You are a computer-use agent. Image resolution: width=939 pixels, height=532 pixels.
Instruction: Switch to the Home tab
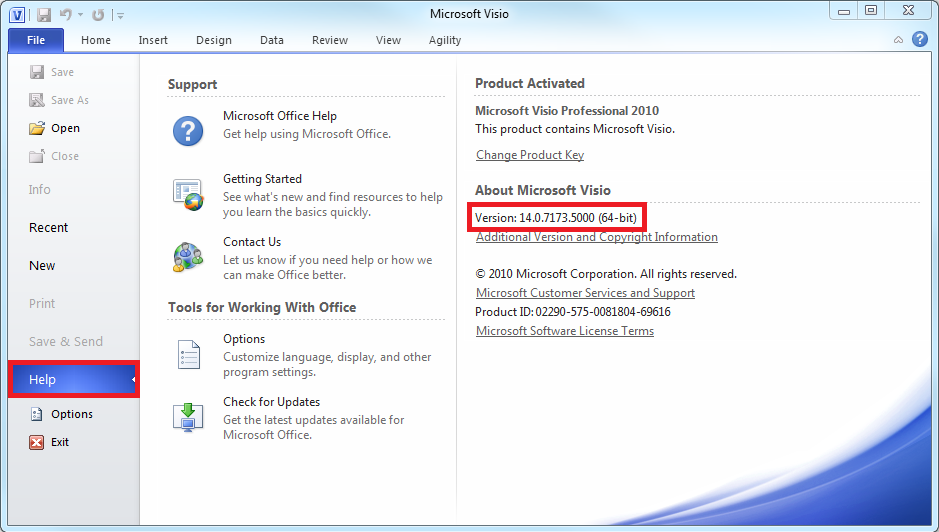[x=96, y=40]
